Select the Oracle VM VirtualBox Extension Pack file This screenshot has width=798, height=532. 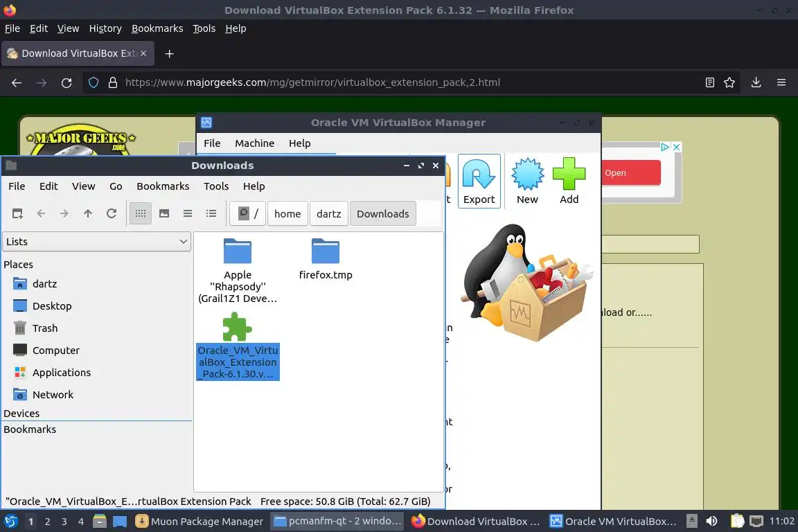pyautogui.click(x=238, y=346)
